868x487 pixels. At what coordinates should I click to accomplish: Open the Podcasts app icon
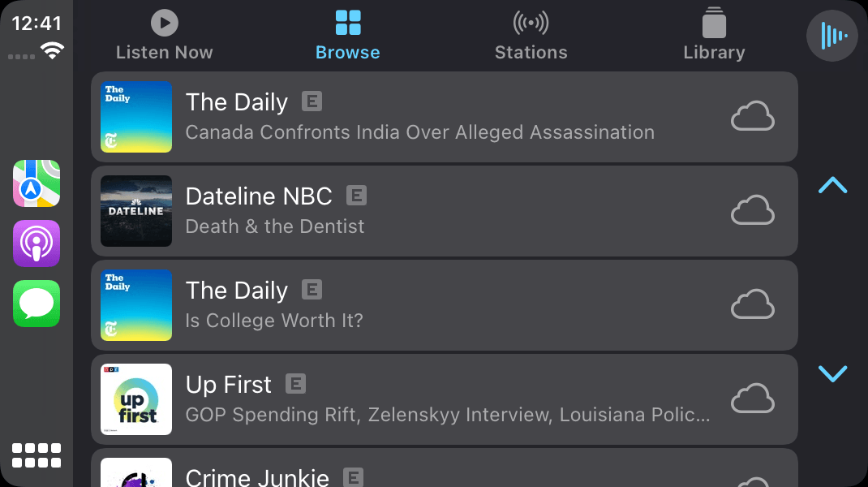(37, 243)
